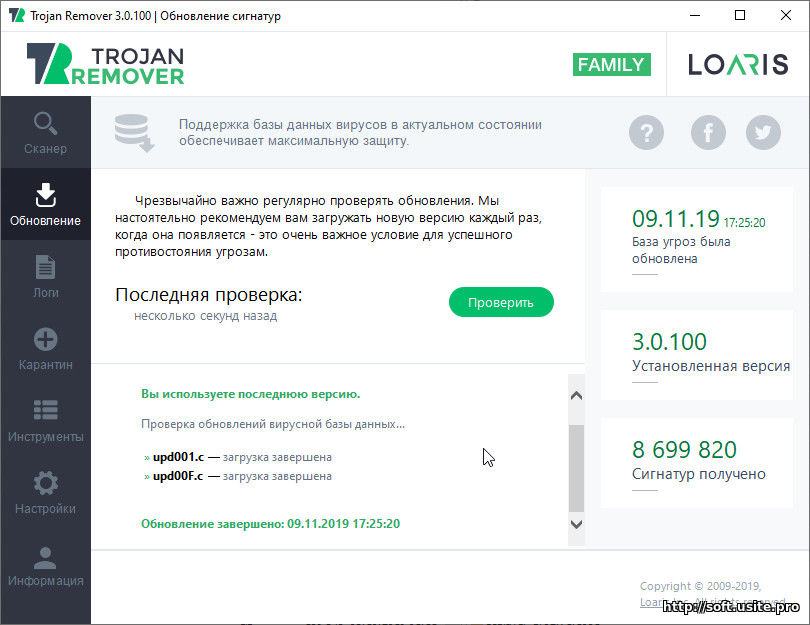The image size is (810, 625).
Task: Close the Trojan Remover window
Action: pos(786,15)
